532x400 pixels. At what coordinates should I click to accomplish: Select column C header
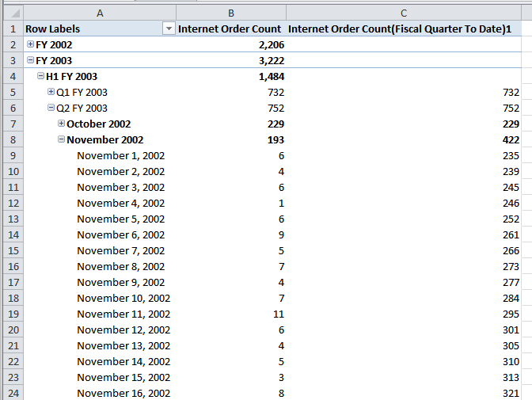coord(404,13)
